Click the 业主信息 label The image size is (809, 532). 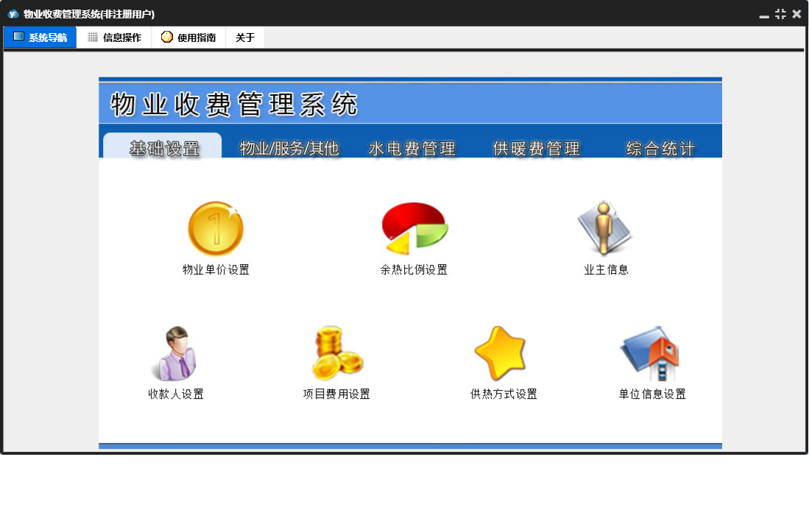(x=606, y=269)
